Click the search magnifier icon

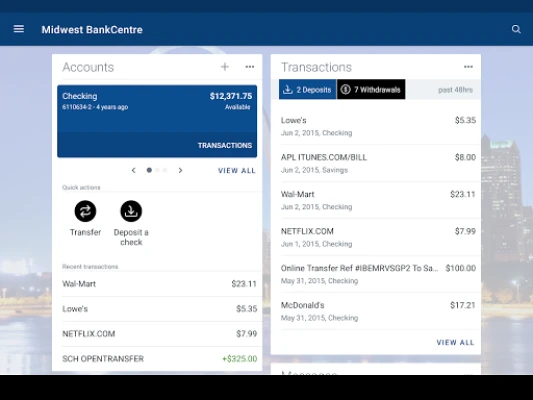coord(516,29)
